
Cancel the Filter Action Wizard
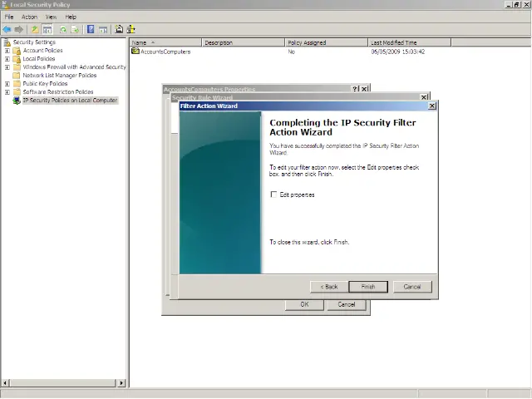412,287
